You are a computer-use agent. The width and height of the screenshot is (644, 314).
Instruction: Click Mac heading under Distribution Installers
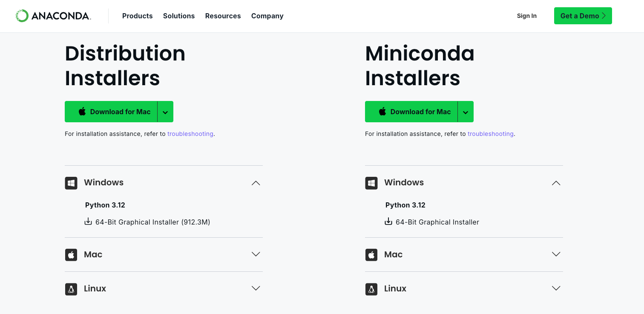[93, 254]
